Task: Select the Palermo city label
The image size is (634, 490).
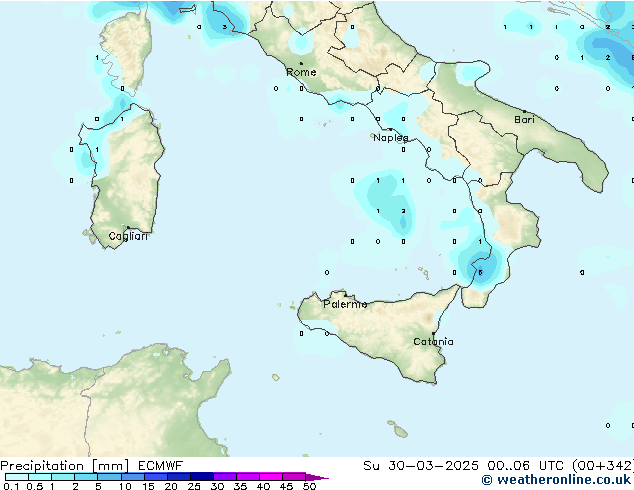Action: tap(345, 304)
